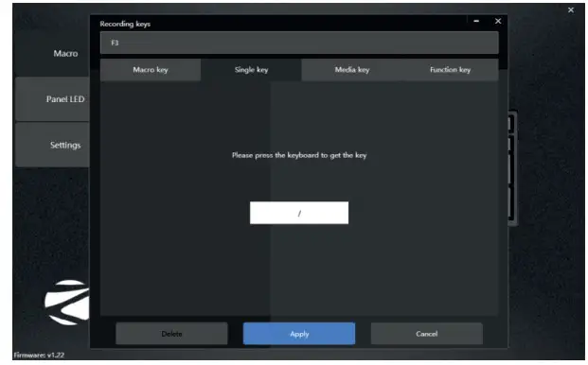Switch to the Macro key tab

(151, 70)
